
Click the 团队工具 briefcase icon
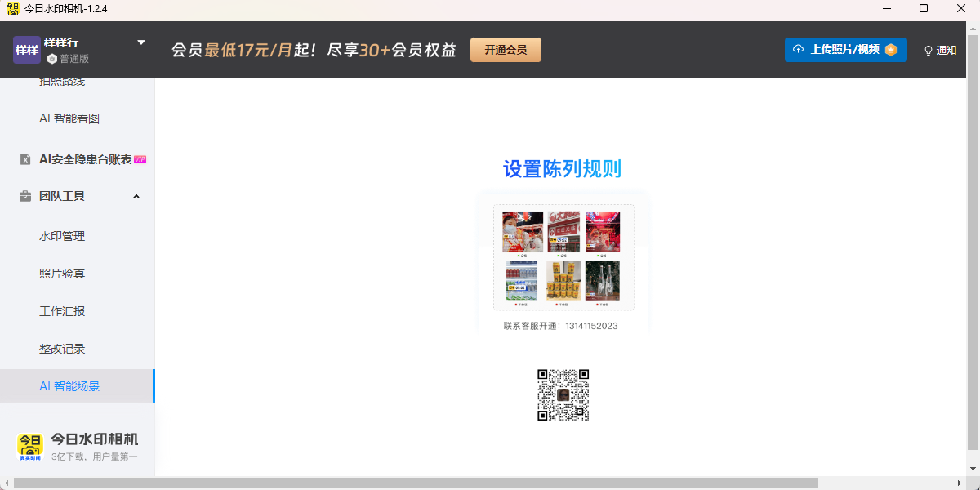(x=25, y=196)
